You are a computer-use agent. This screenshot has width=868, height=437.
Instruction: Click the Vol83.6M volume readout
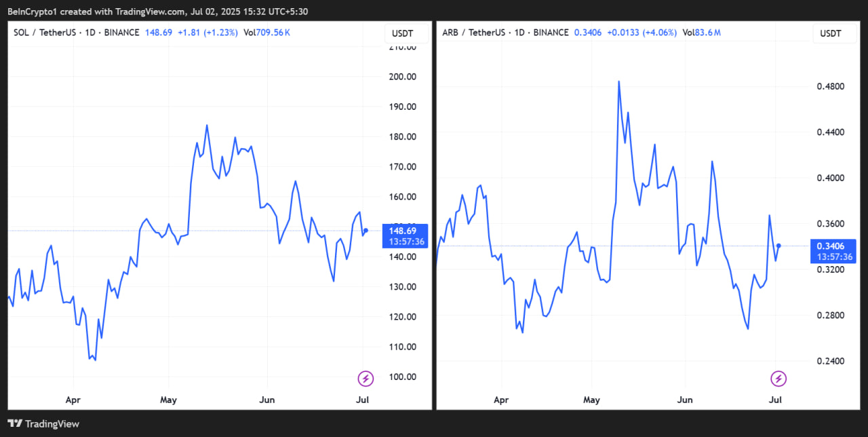(x=703, y=32)
